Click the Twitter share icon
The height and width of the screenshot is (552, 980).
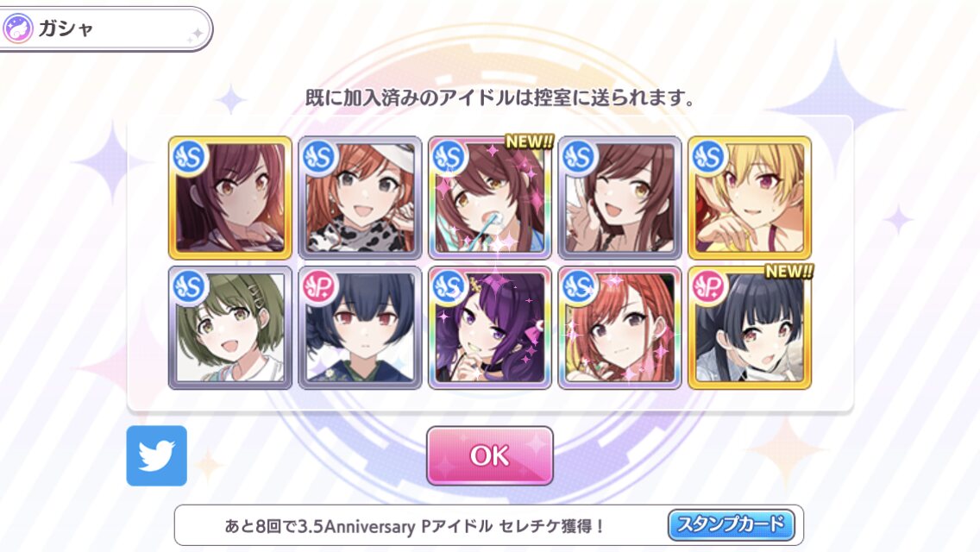point(156,455)
